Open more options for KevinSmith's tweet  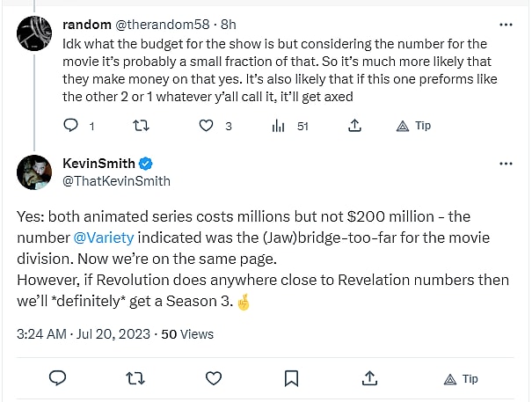506,164
